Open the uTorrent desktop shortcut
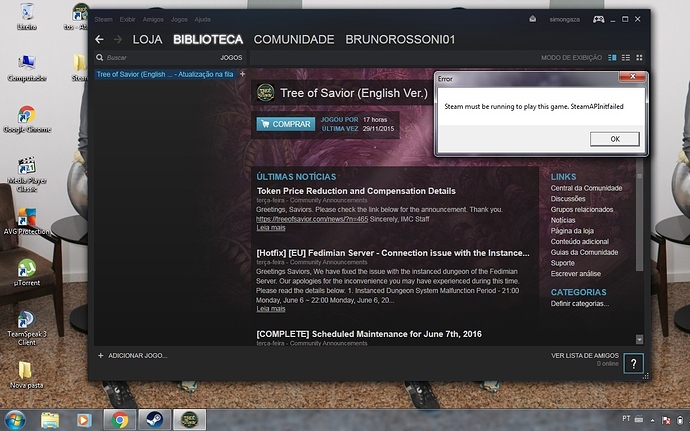690x431 pixels. pos(27,270)
